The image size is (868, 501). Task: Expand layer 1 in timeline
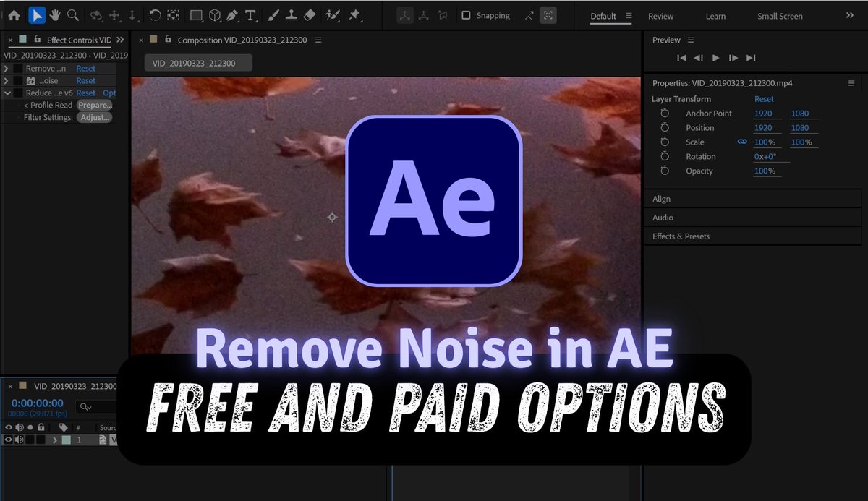55,440
